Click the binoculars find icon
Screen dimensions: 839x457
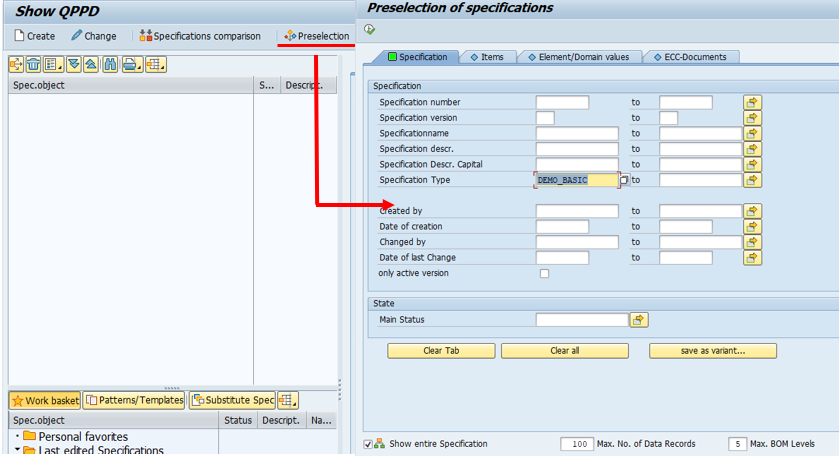[x=110, y=65]
